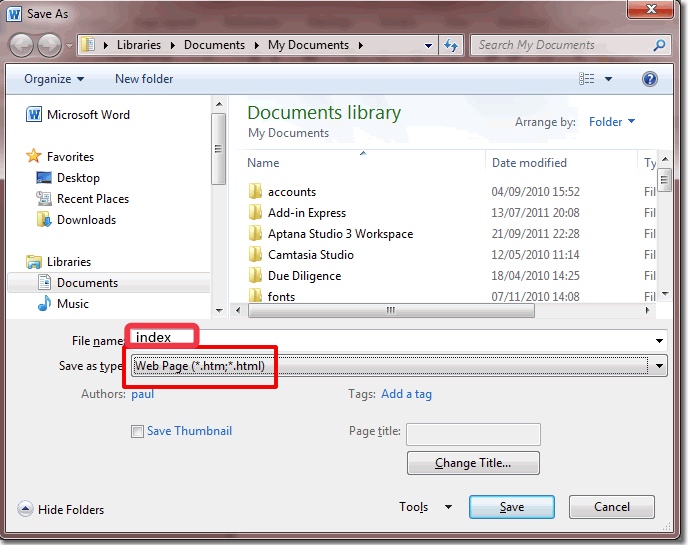
Task: Click Documents in the address breadcrumb
Action: (214, 45)
